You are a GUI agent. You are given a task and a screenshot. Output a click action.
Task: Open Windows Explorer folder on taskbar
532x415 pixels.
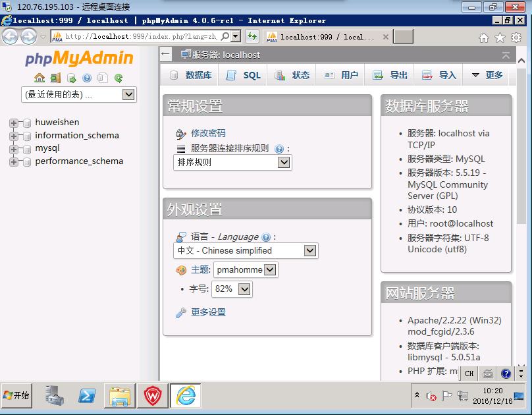pyautogui.click(x=120, y=396)
